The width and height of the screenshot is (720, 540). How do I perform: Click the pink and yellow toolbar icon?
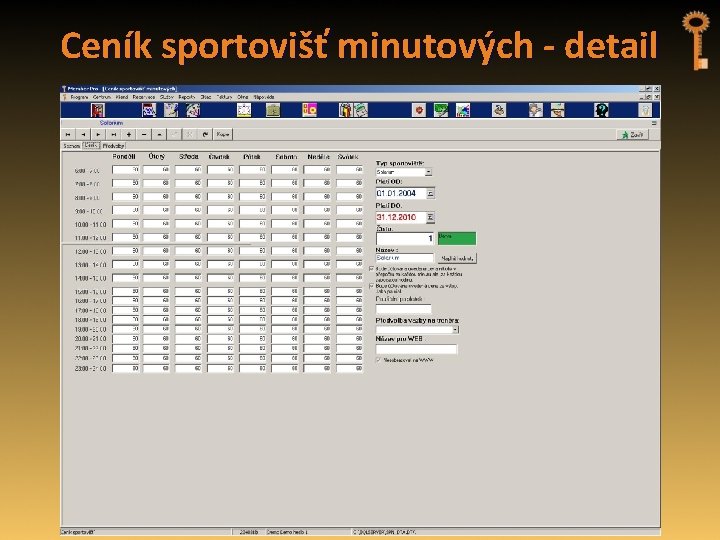pos(309,110)
